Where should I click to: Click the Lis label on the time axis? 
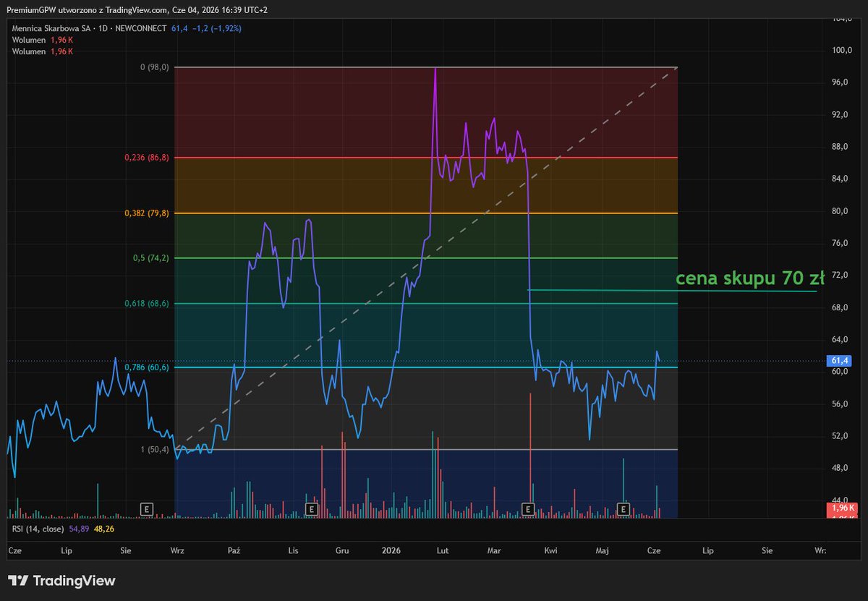coord(293,550)
